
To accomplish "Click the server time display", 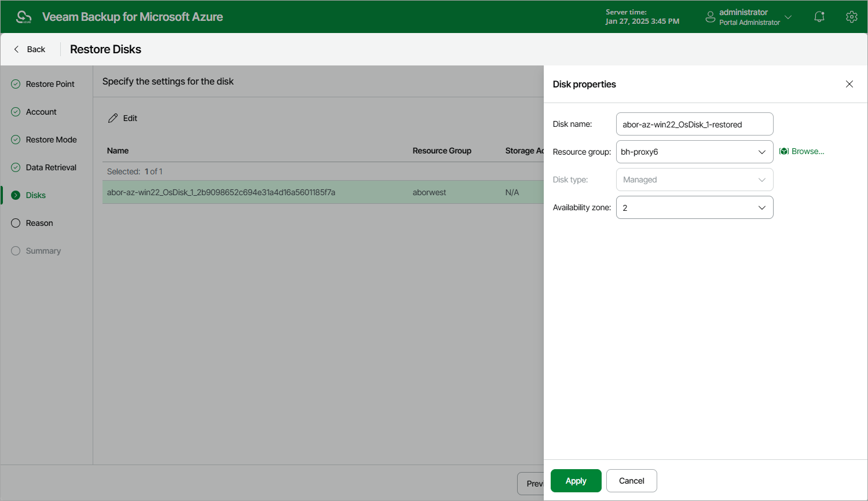I will 642,17.
